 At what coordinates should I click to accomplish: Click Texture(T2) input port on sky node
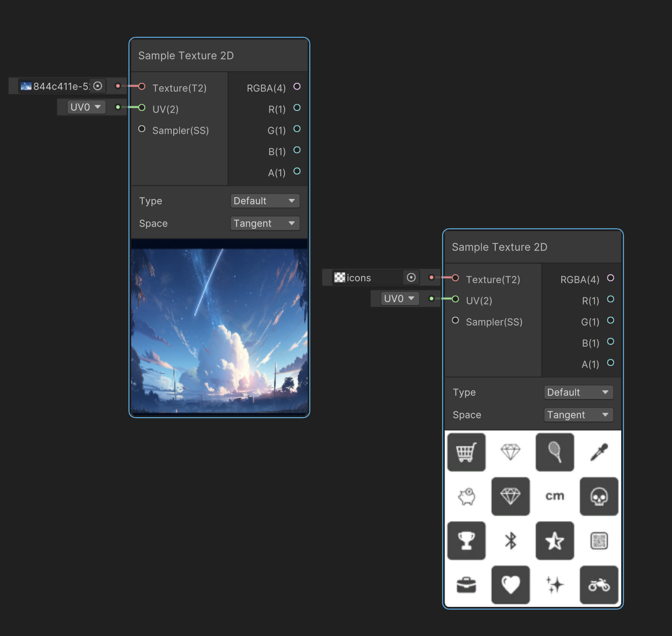click(142, 86)
